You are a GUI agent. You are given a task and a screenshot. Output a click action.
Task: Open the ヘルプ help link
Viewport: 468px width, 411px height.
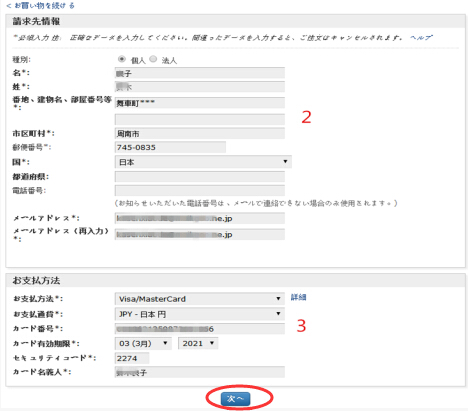click(421, 37)
